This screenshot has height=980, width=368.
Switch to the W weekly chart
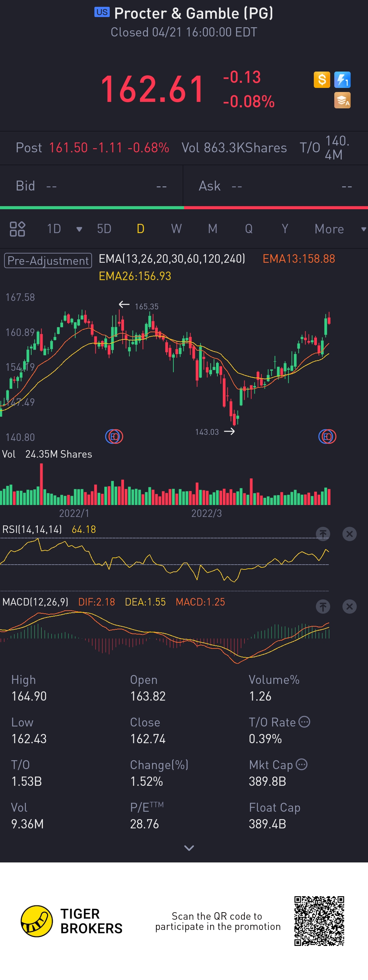tap(176, 229)
